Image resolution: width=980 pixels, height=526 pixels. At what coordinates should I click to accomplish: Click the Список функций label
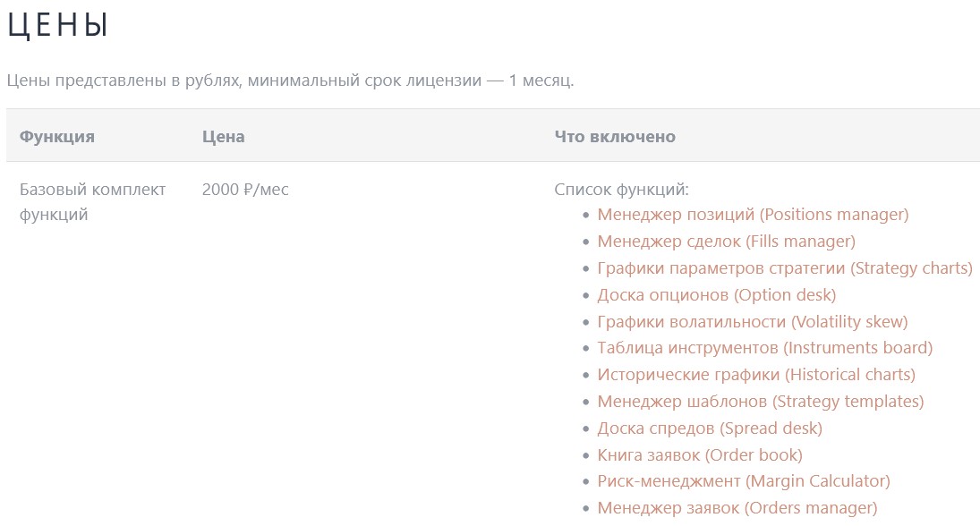pos(621,190)
